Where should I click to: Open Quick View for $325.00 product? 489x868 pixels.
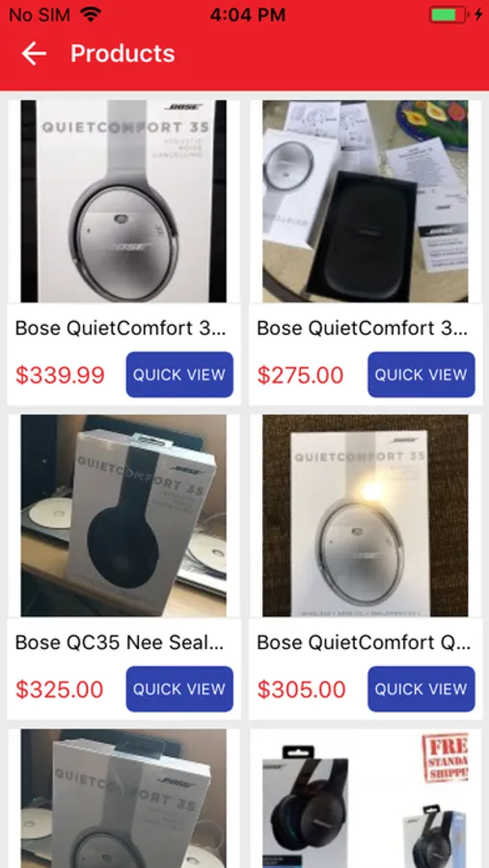tap(179, 689)
